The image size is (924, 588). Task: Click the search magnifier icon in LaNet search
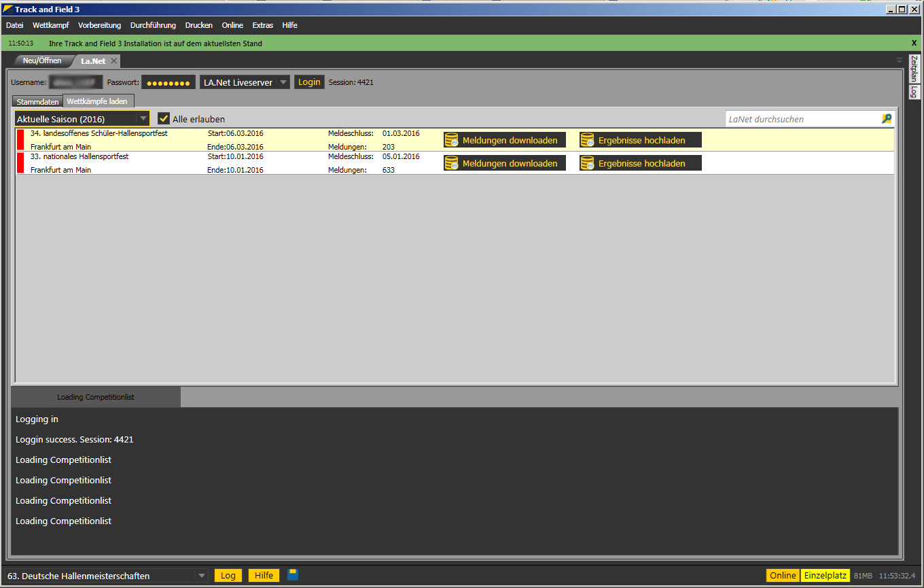point(886,119)
